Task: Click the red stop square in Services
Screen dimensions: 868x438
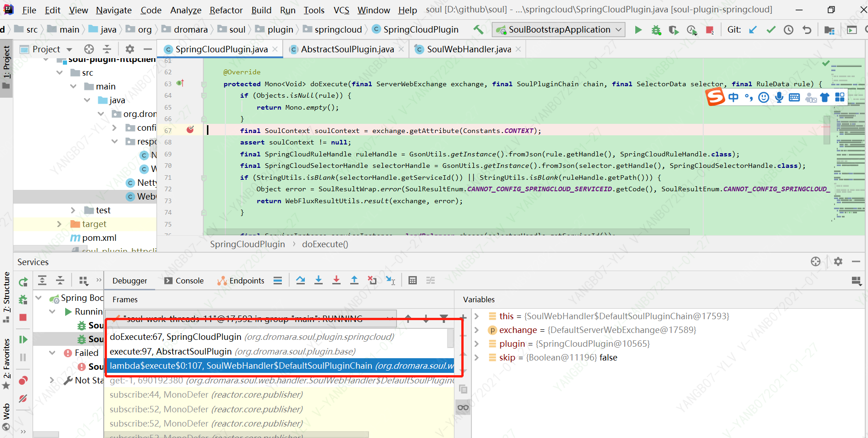Action: coord(23,317)
